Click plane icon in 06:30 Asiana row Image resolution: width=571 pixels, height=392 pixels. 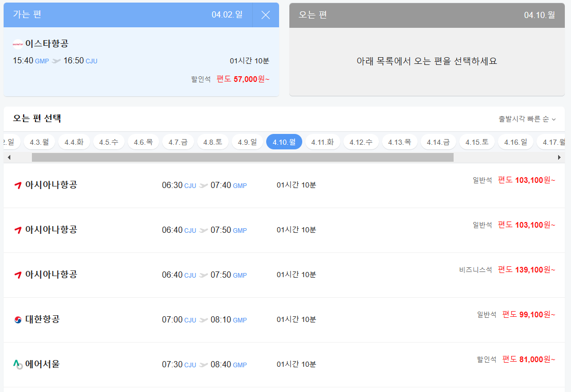[203, 185]
